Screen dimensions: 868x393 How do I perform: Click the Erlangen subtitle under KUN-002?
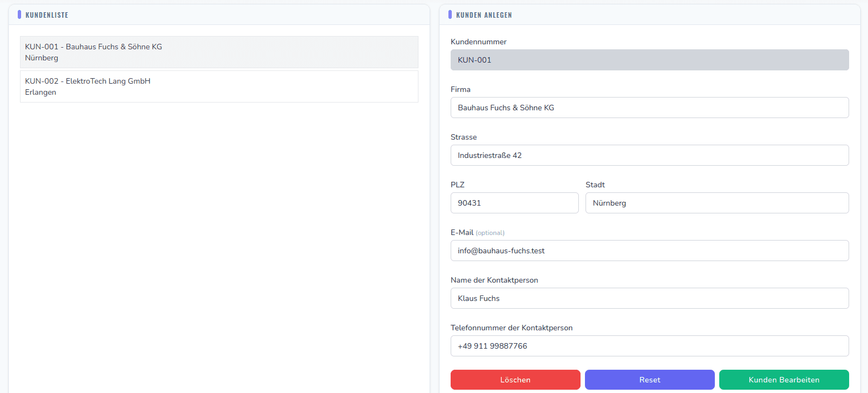pos(41,92)
